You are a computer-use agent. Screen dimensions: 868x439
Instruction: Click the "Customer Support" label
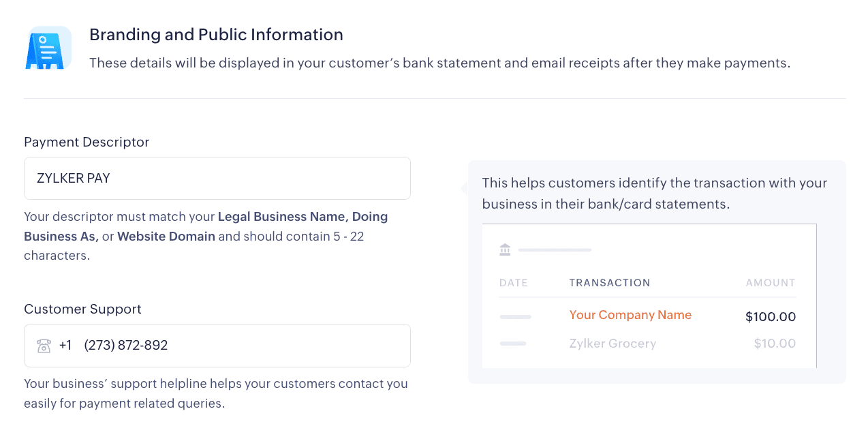82,309
